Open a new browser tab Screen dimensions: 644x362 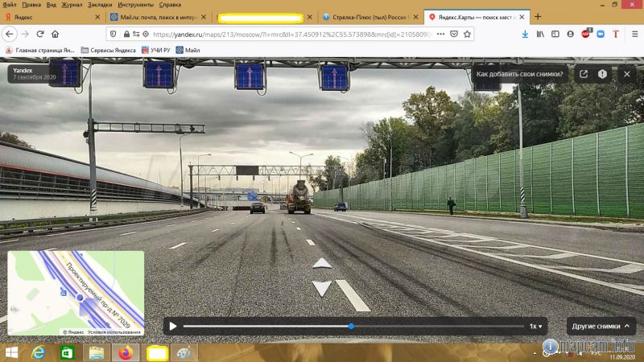(538, 16)
